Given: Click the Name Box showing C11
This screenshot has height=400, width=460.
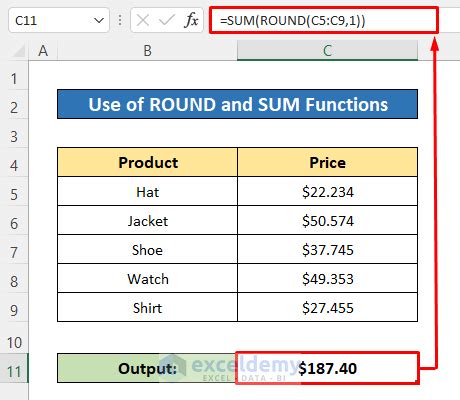Looking at the screenshot, I should [59, 21].
